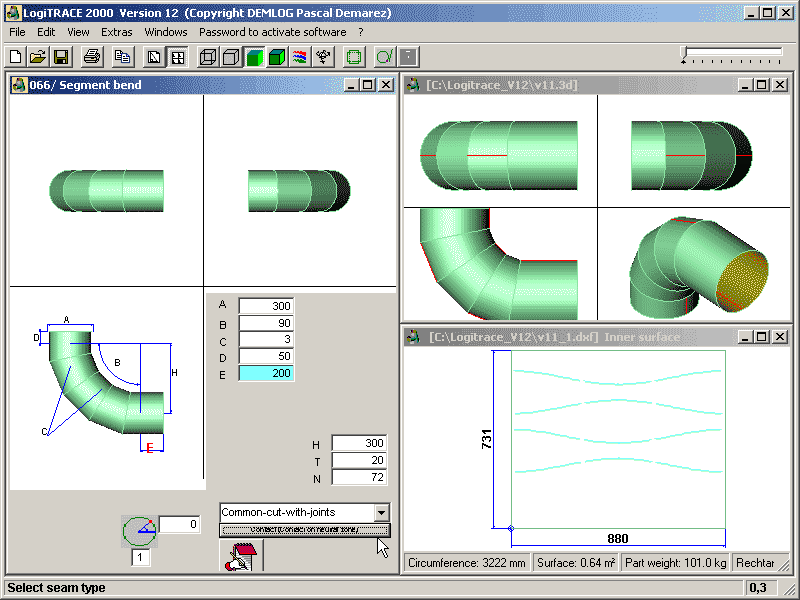Click parameter A input field
The width and height of the screenshot is (800, 600).
(266, 306)
